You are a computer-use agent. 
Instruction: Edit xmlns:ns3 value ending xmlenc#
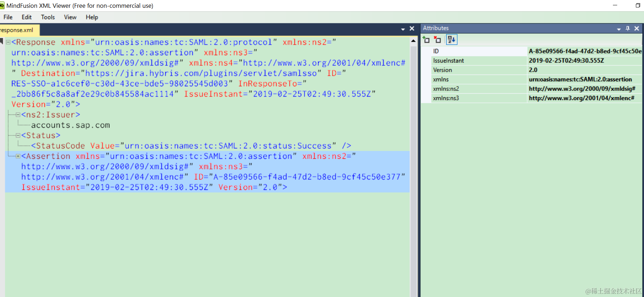coord(585,98)
